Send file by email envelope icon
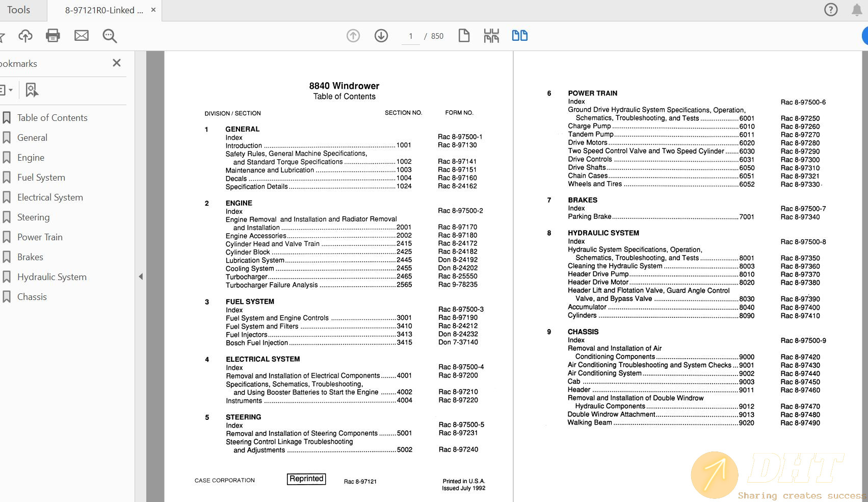 click(x=82, y=36)
